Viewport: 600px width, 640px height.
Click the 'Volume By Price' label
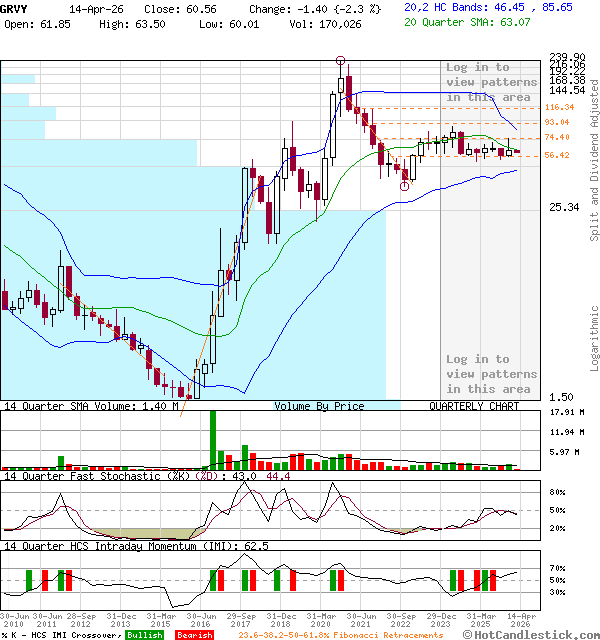319,406
